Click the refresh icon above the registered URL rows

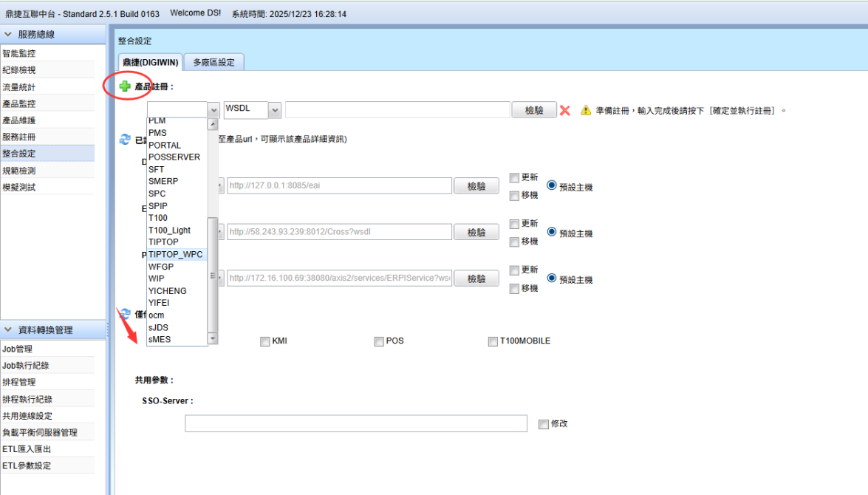pyautogui.click(x=125, y=139)
